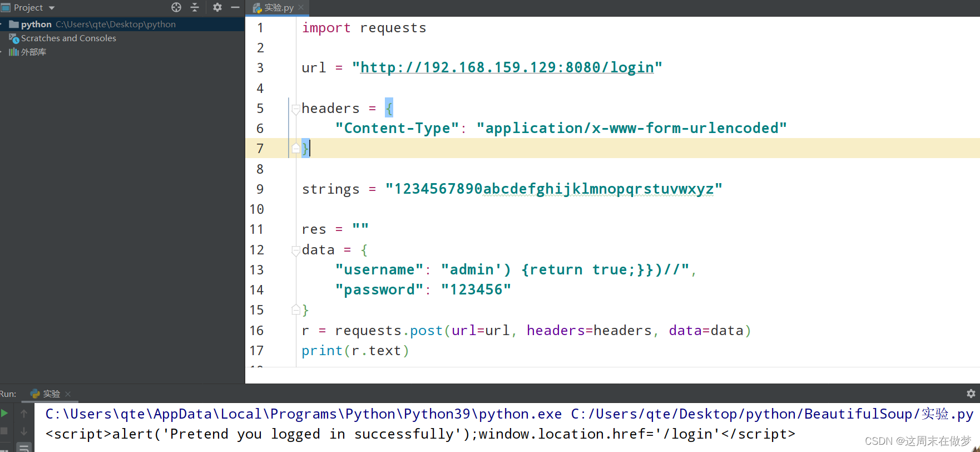Click the Python file icon on the 实验.py tab
The height and width of the screenshot is (452, 980).
pos(257,8)
